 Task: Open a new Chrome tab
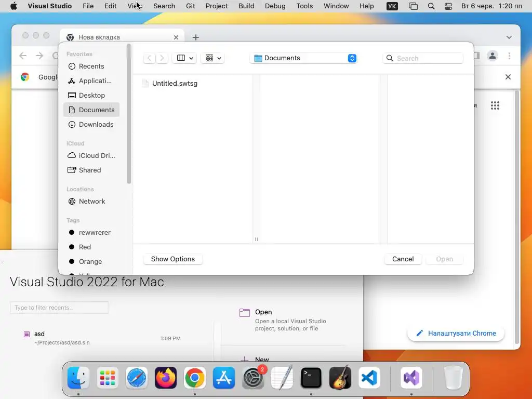(196, 37)
